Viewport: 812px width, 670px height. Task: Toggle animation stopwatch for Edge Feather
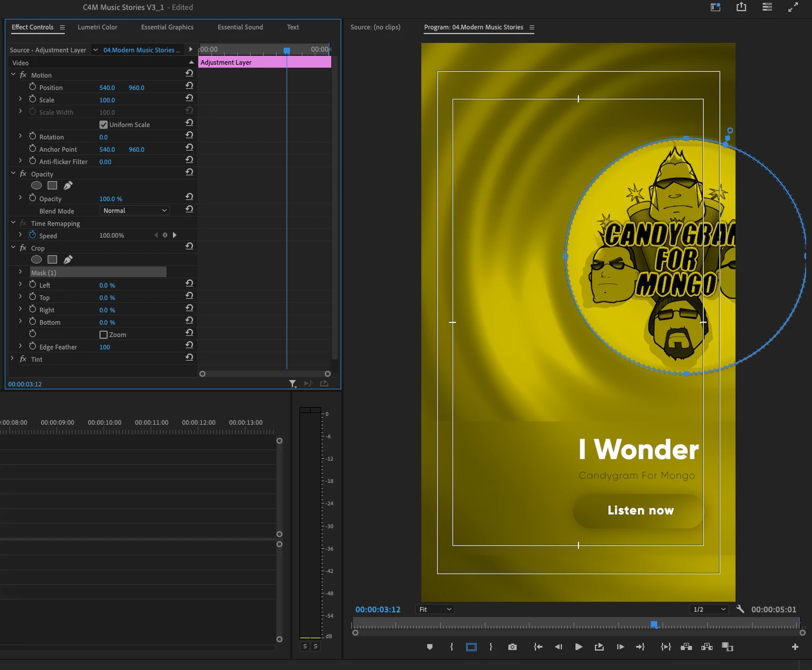coord(32,346)
